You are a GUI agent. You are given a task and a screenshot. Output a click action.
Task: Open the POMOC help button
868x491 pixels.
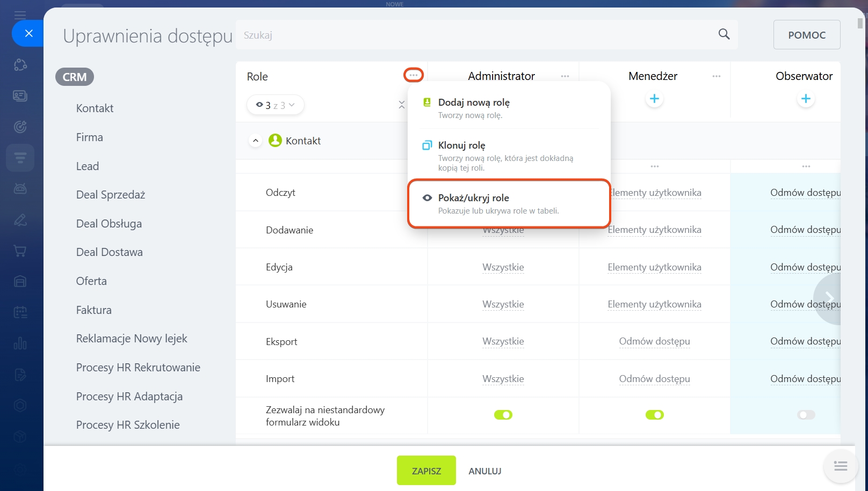pyautogui.click(x=807, y=35)
